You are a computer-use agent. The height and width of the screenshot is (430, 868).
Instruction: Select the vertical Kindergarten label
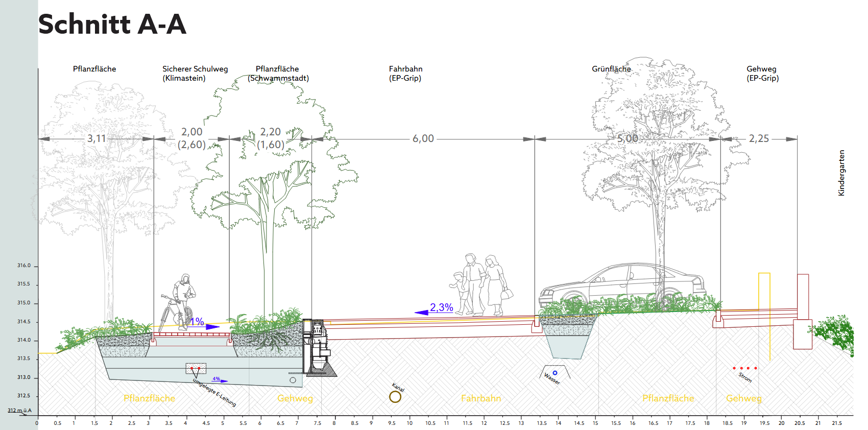[841, 173]
